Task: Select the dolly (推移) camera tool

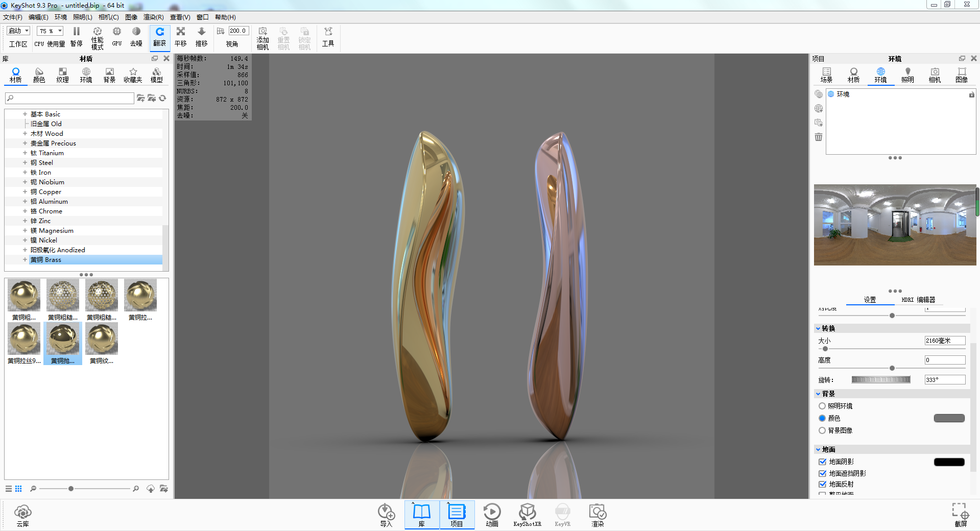Action: [202, 37]
